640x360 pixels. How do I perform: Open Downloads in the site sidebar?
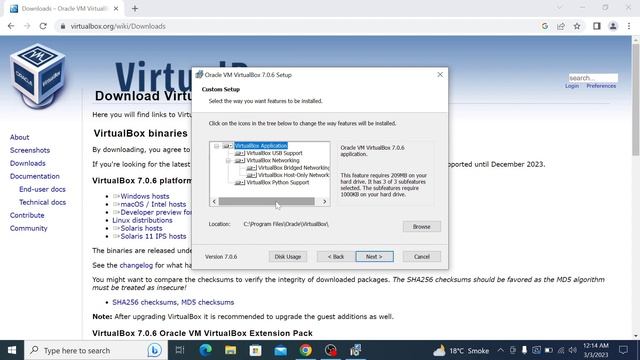[x=28, y=163]
